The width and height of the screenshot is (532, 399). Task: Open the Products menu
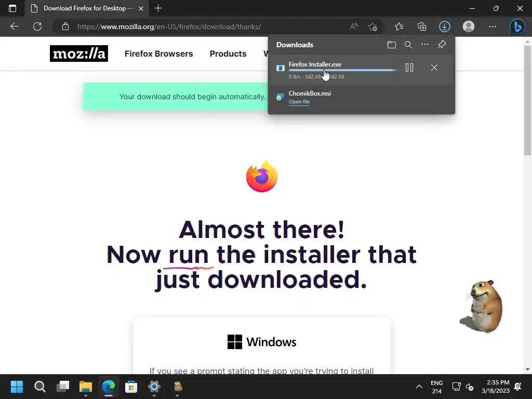click(228, 54)
